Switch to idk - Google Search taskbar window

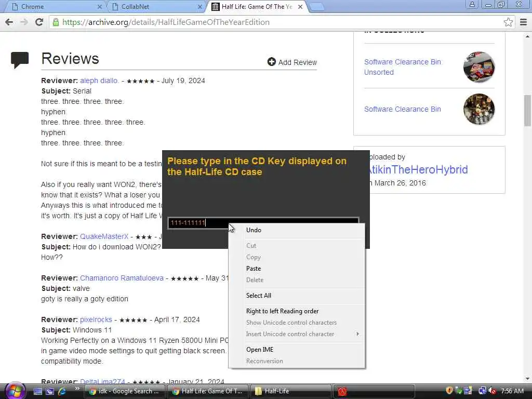click(124, 391)
